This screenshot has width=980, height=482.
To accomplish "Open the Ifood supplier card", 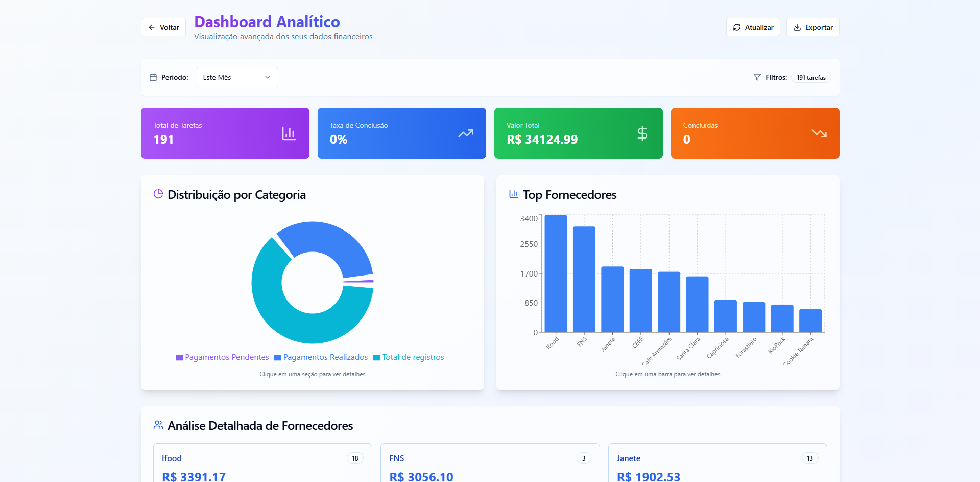I will click(262, 463).
